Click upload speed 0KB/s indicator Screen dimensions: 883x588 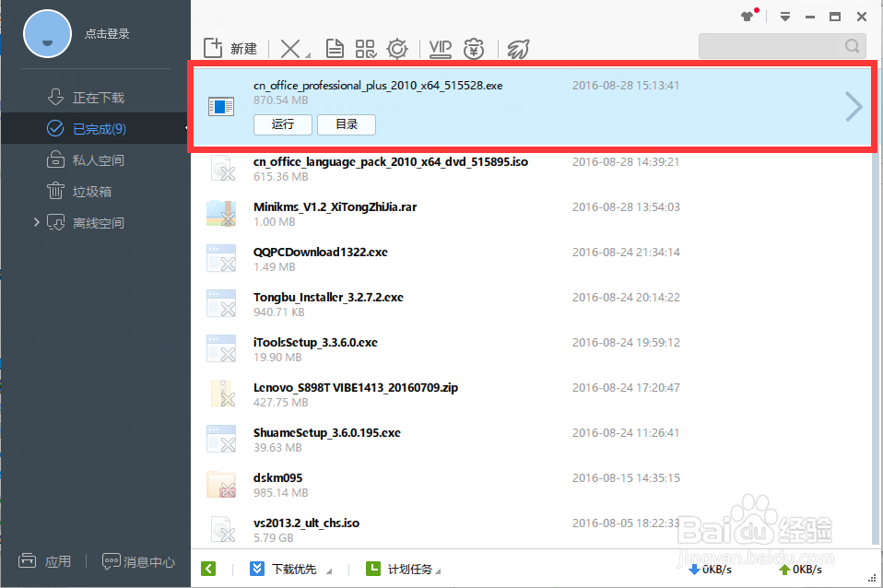pos(800,570)
